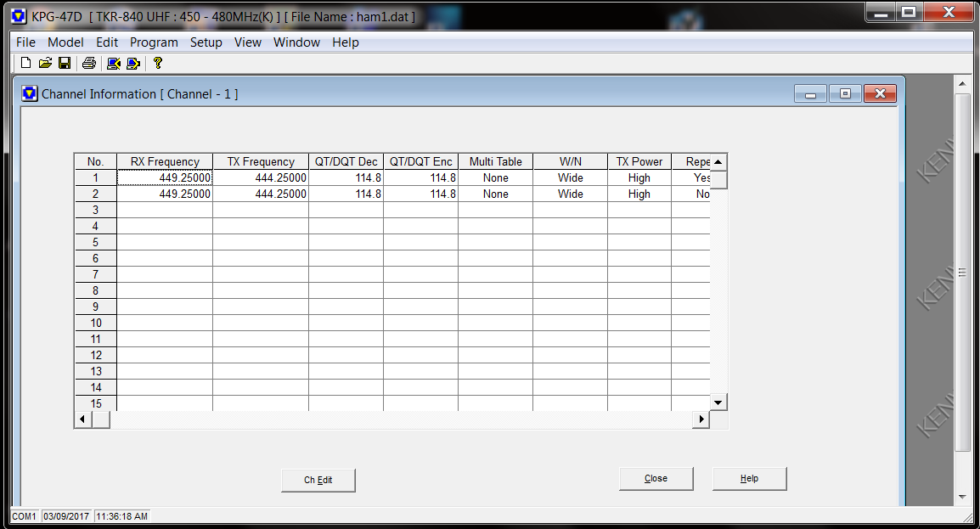Open the Model menu
This screenshot has width=980, height=529.
tap(65, 42)
